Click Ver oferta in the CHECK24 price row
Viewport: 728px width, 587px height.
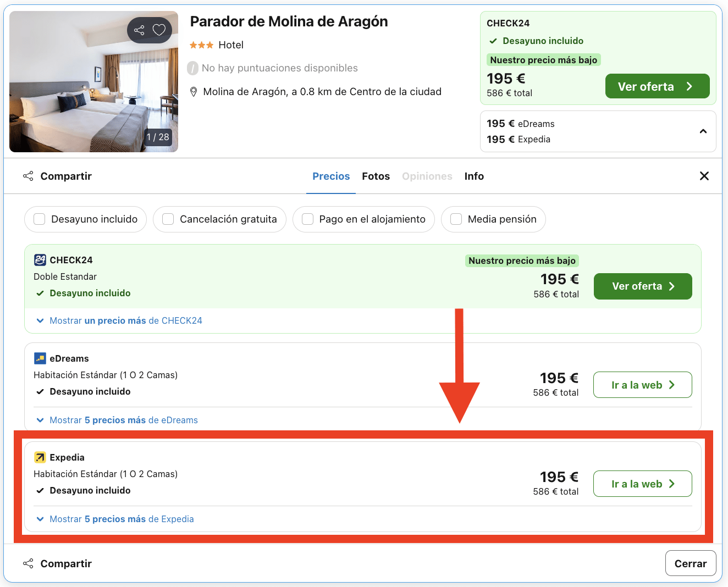pos(643,286)
